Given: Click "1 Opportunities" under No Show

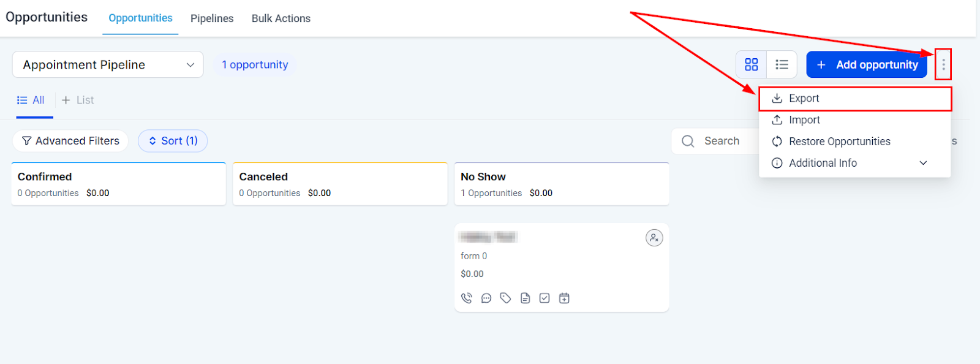Looking at the screenshot, I should [491, 193].
